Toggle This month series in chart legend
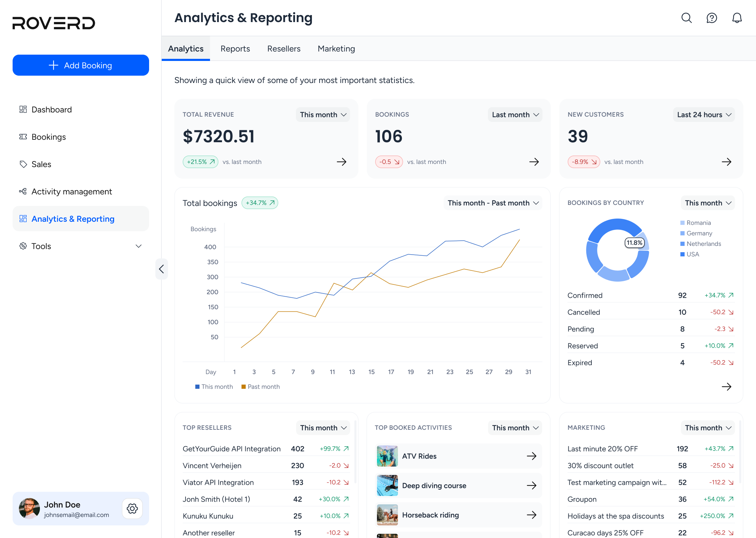The image size is (756, 538). pos(214,387)
